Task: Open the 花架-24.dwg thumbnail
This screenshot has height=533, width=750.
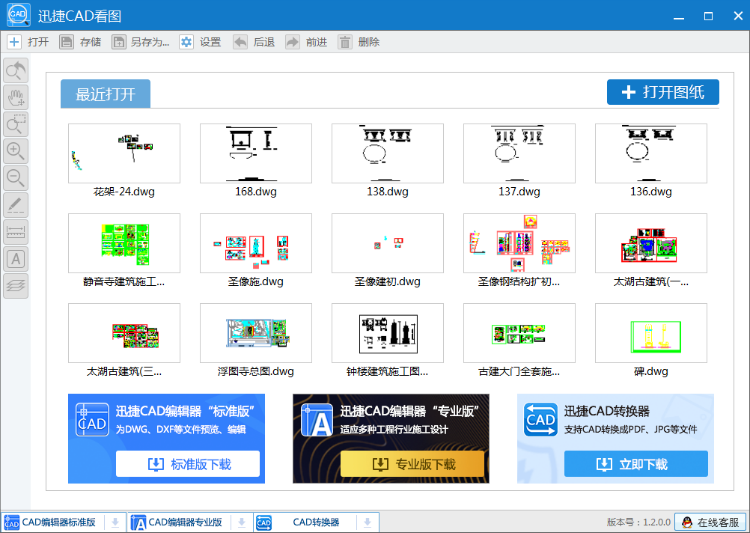Action: (x=124, y=153)
